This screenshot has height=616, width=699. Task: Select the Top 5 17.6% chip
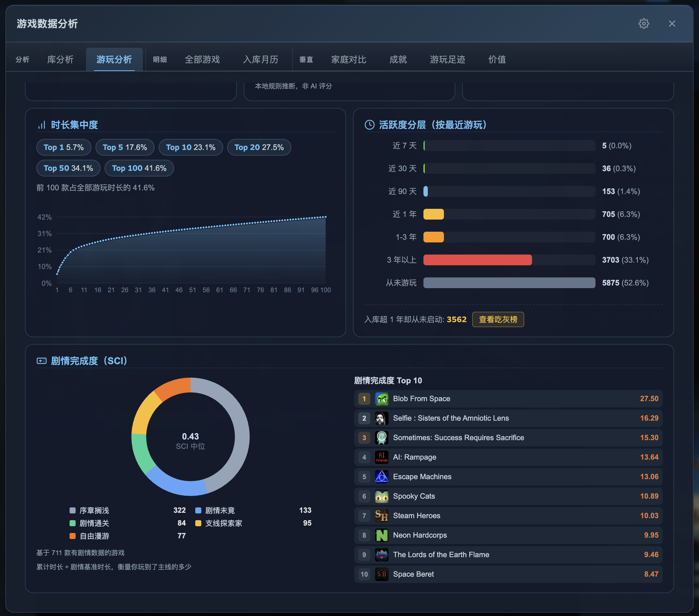pos(125,148)
